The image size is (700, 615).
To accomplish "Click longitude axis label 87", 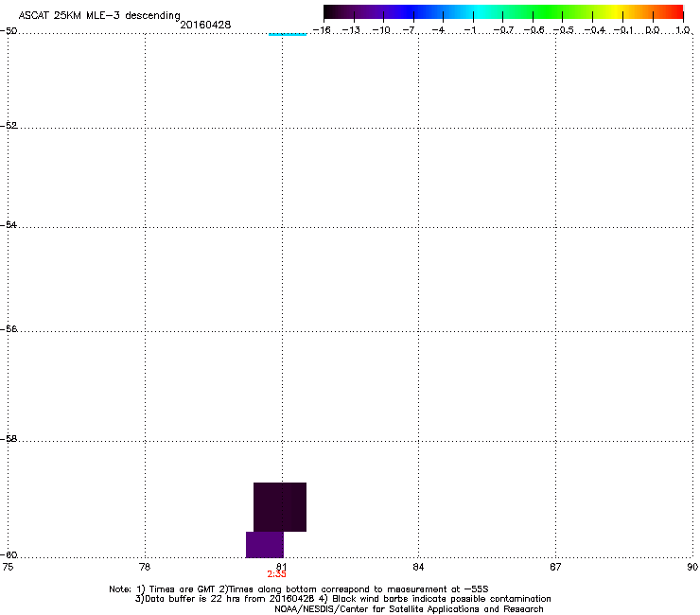I will pos(555,567).
